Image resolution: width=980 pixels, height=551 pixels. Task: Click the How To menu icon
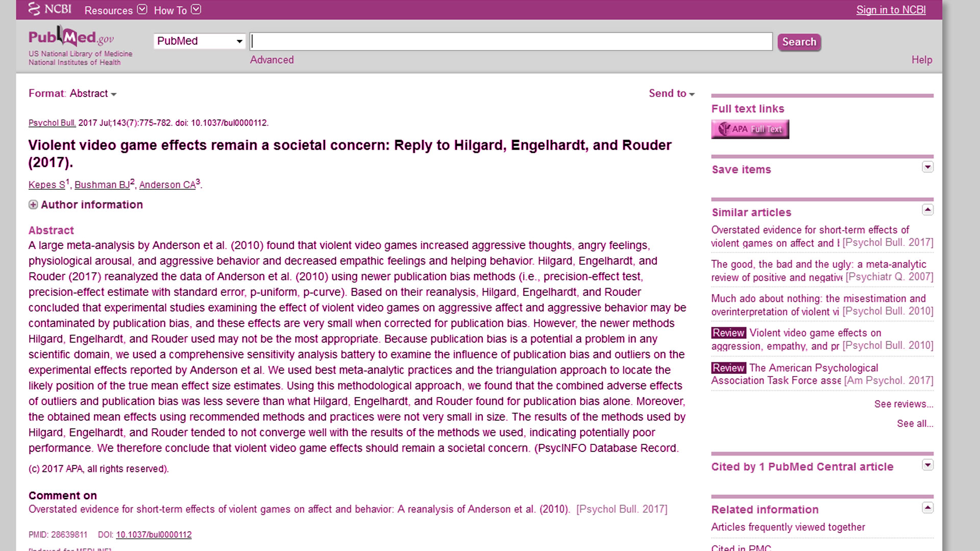(197, 9)
